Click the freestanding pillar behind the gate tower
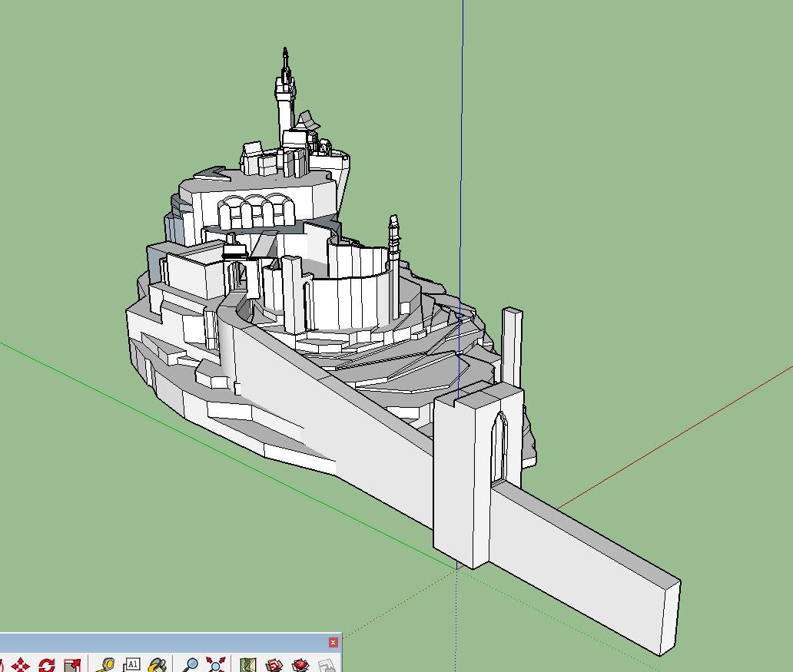Viewport: 793px width, 672px height. pos(512,346)
